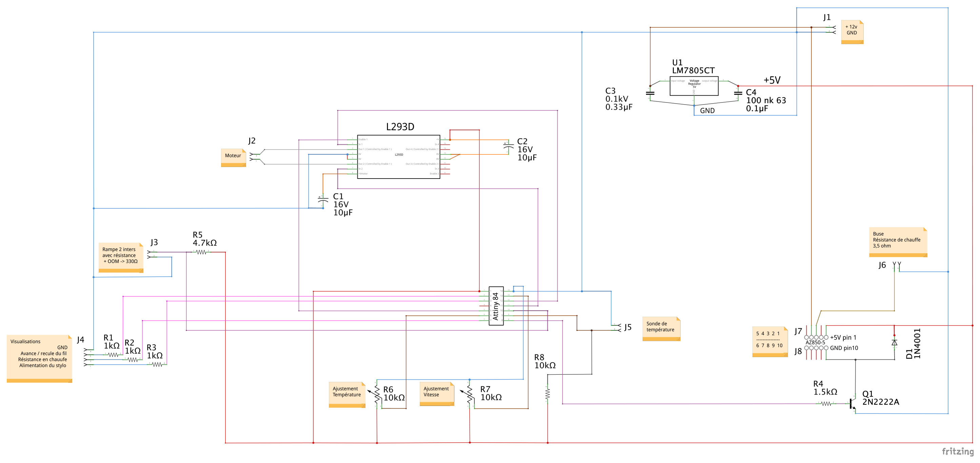
Task: Select the L293D motor driver chip
Action: [398, 157]
